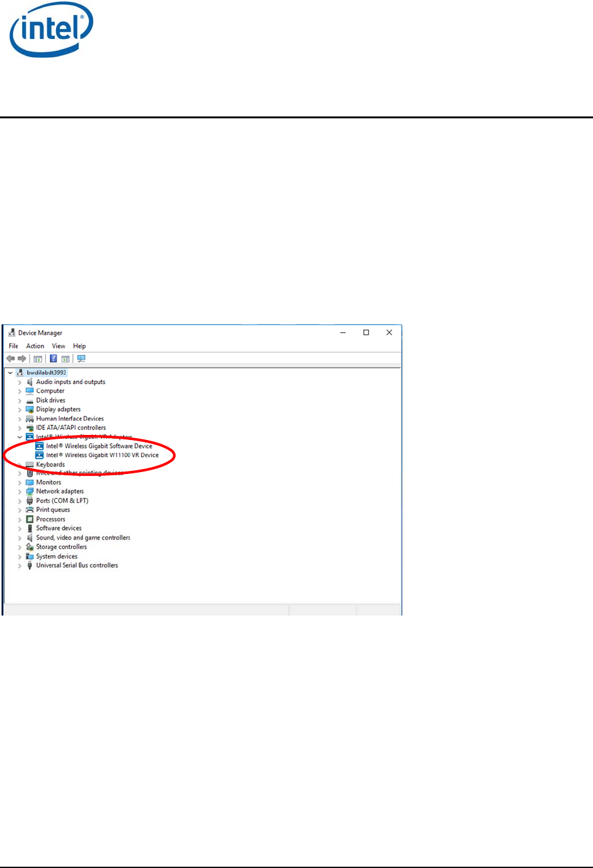Open the Help menu
Image resolution: width=593 pixels, height=868 pixels.
point(79,346)
